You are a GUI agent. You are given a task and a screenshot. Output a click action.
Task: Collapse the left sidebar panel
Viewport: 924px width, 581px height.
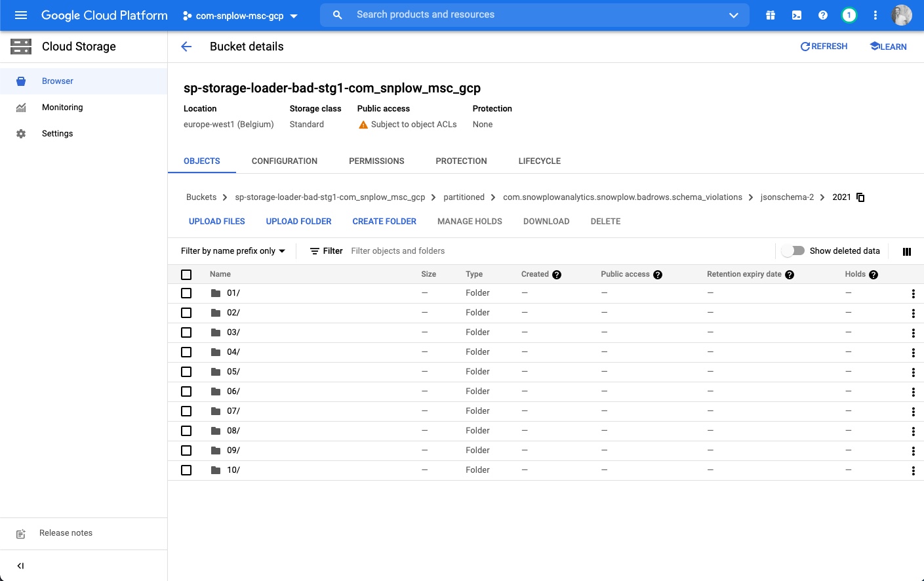[x=20, y=566]
